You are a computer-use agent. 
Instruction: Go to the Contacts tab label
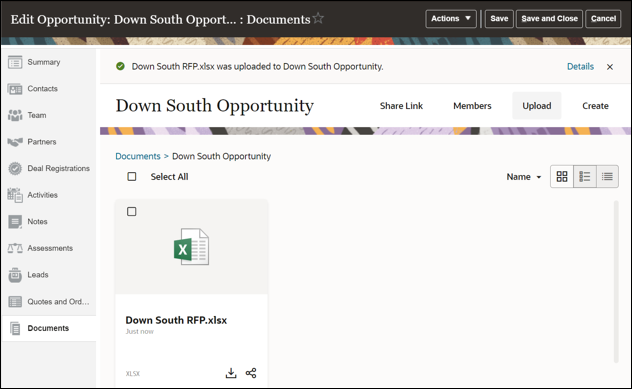[x=42, y=89]
